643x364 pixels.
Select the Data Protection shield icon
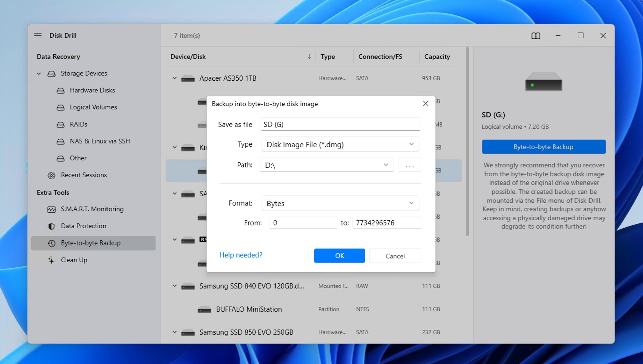pyautogui.click(x=51, y=226)
